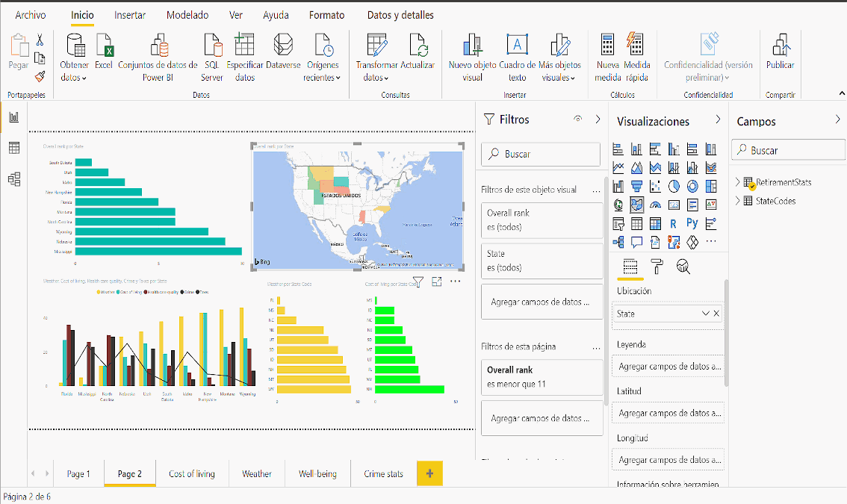Select the donut chart visualization
This screenshot has height=504, width=847.
point(692,187)
